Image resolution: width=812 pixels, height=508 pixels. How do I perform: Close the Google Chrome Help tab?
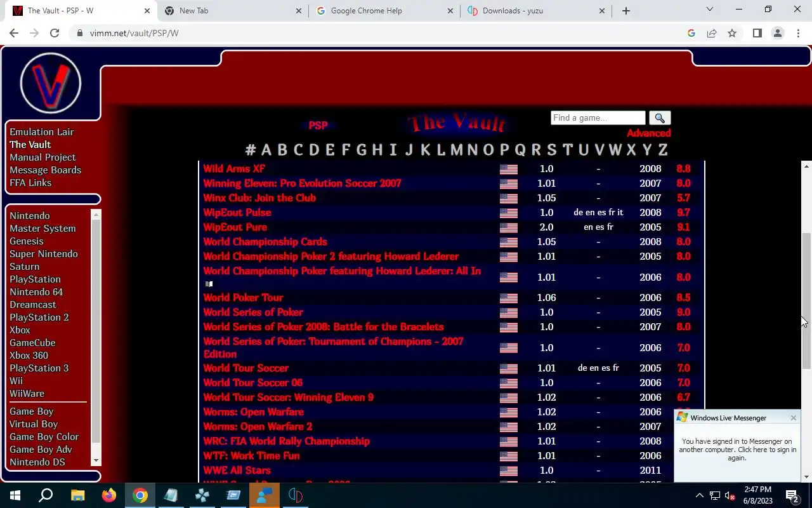(450, 11)
